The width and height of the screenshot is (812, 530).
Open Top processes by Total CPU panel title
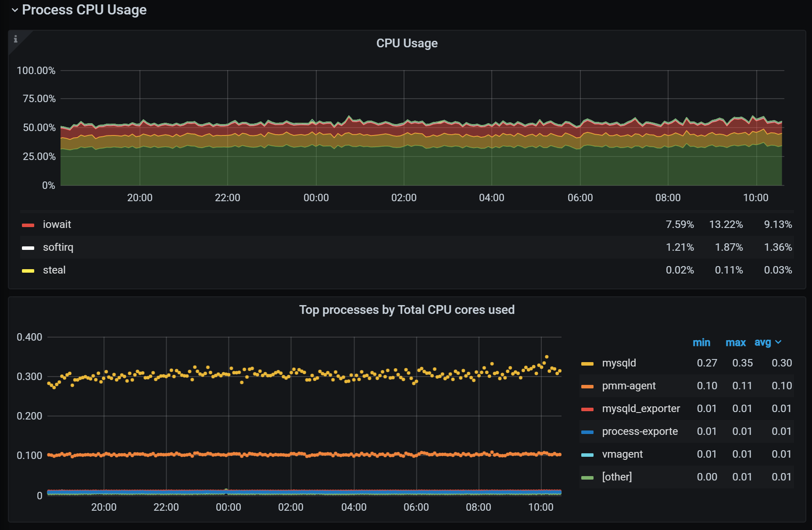(407, 310)
